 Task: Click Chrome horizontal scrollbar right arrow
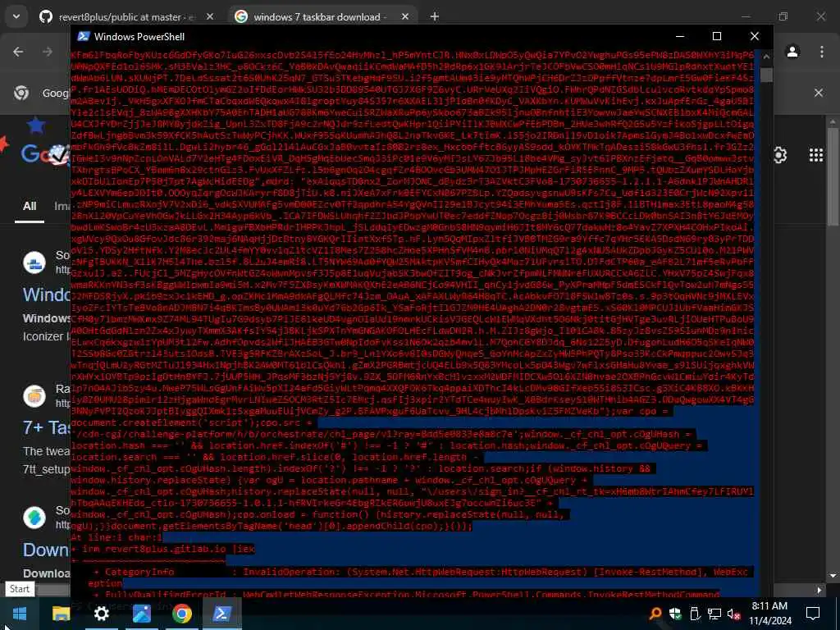point(819,590)
